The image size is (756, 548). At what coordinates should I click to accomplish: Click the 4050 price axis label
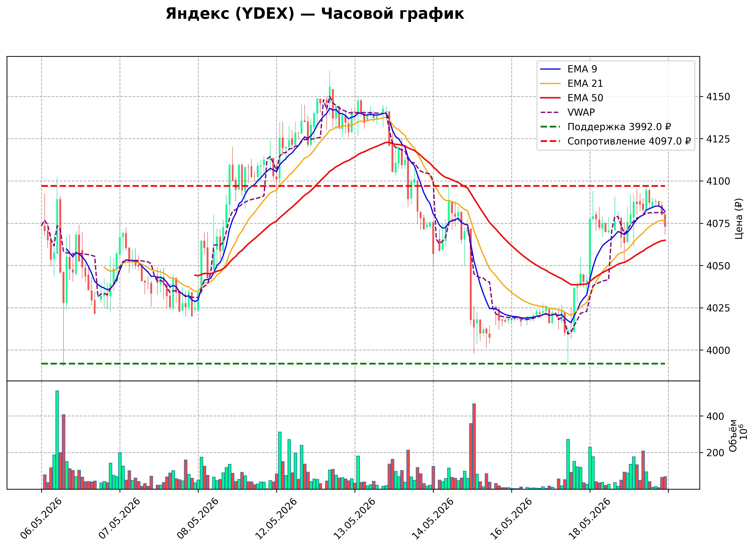click(x=718, y=266)
